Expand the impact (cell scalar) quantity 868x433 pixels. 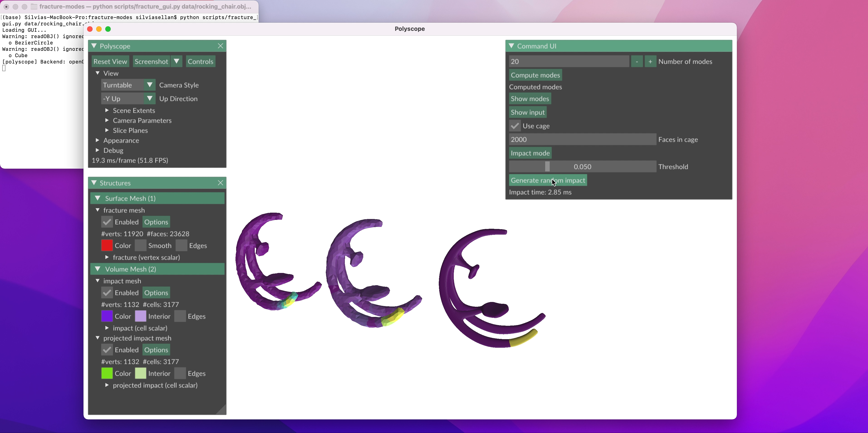pos(107,328)
